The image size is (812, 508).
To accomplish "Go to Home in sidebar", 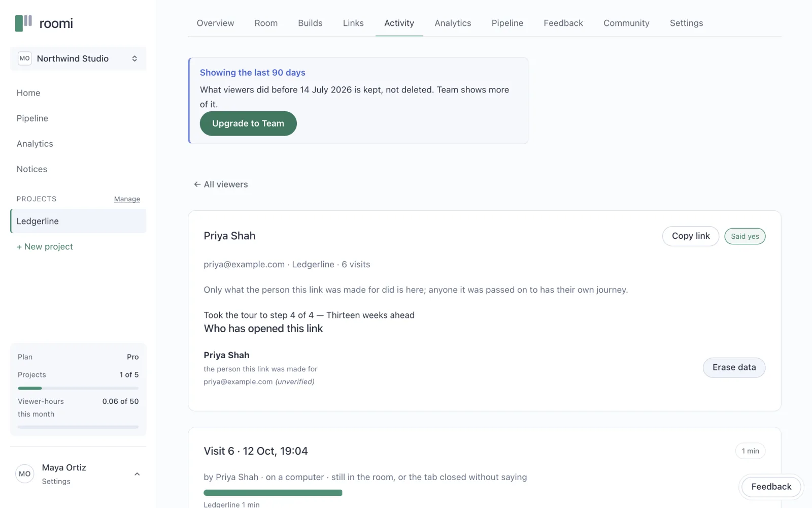I will 28,93.
